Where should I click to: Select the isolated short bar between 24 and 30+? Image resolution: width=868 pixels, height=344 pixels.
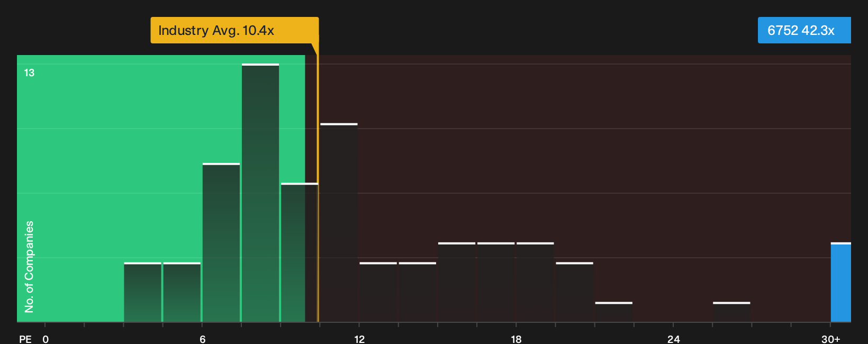731,312
